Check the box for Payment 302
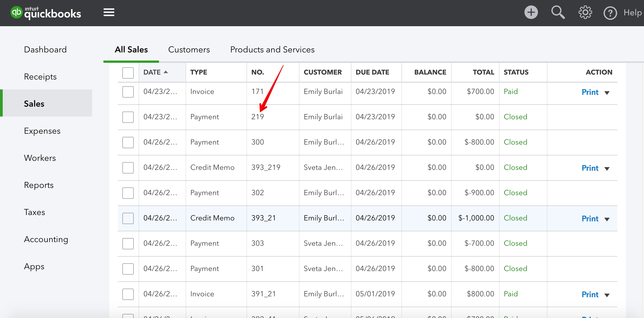Viewport: 644px width, 318px height. pos(128,193)
